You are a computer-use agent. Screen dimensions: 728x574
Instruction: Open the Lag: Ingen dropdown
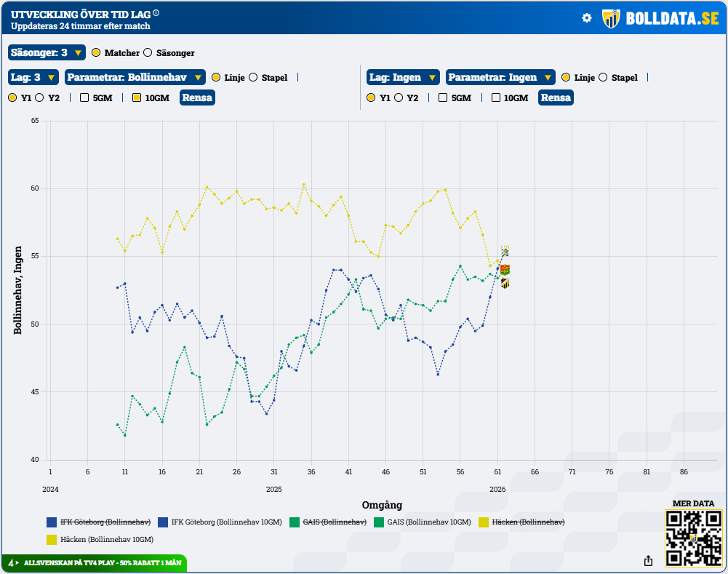pos(403,78)
